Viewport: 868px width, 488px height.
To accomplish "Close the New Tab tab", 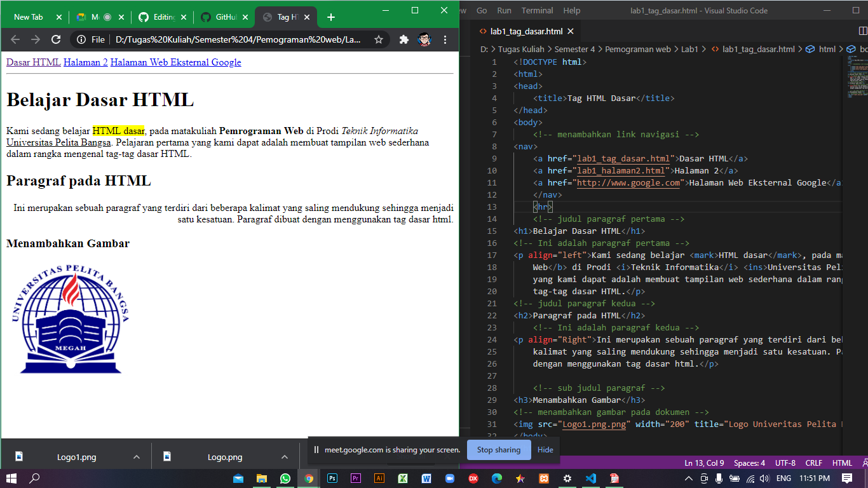I will click(59, 17).
